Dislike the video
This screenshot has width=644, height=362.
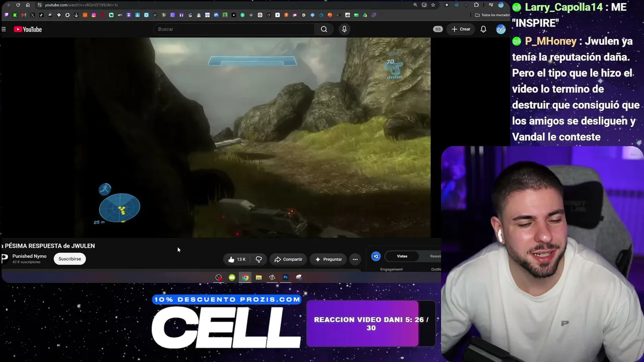[259, 259]
